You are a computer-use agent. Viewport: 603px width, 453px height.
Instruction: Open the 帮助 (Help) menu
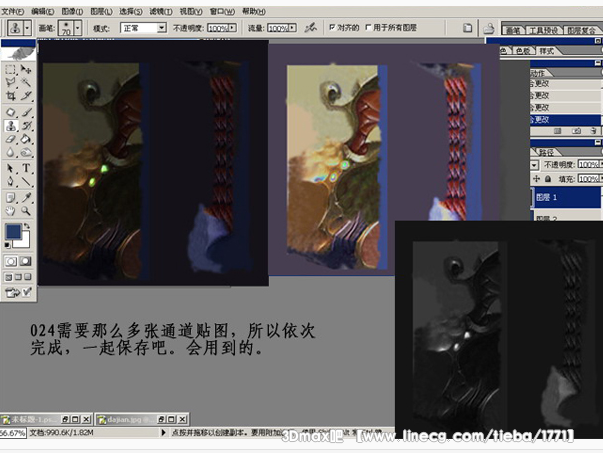coord(253,12)
